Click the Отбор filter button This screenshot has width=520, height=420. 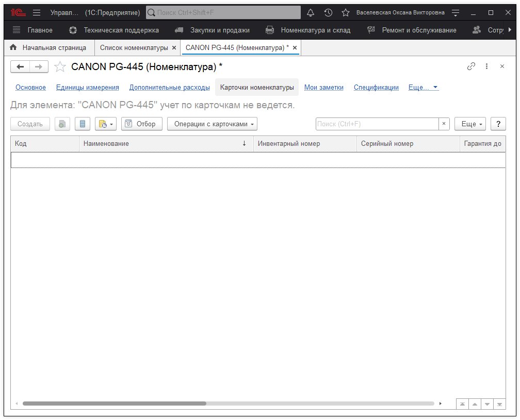(x=142, y=124)
